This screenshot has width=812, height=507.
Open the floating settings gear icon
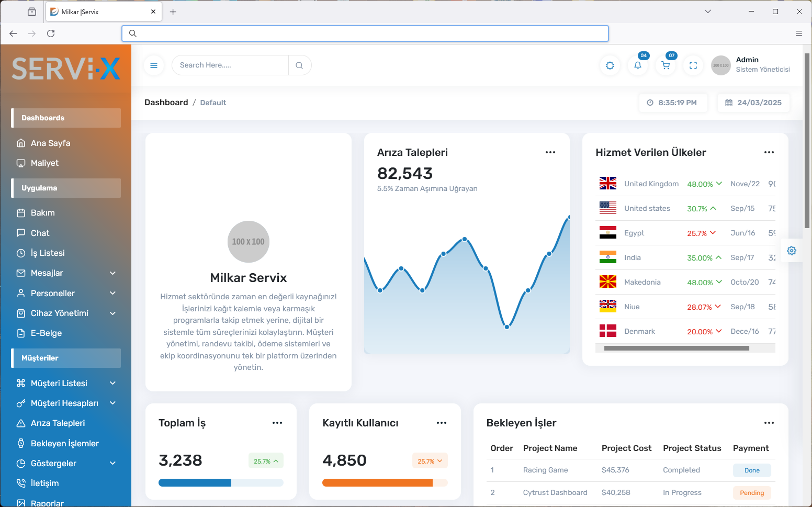point(792,251)
